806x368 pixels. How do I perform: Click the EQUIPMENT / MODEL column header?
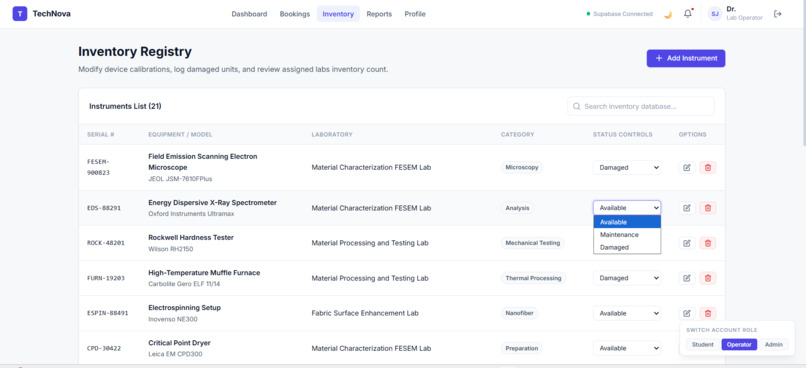coord(180,135)
